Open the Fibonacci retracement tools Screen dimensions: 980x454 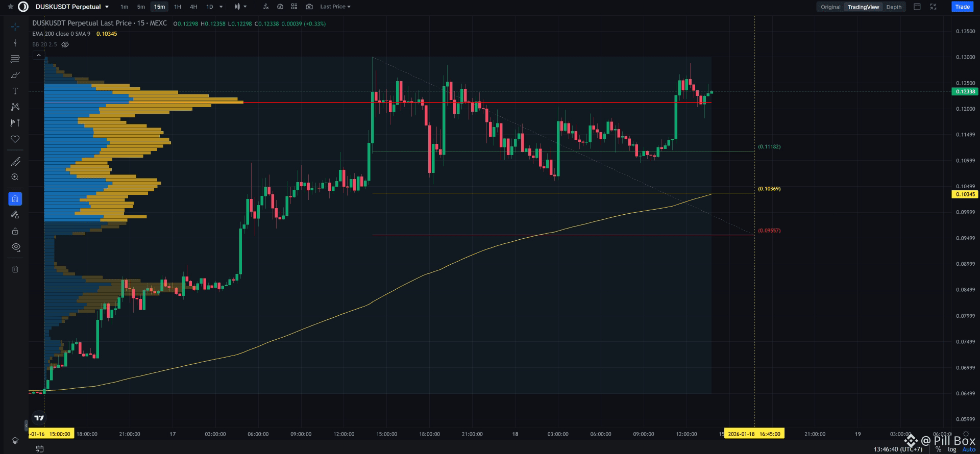click(15, 59)
